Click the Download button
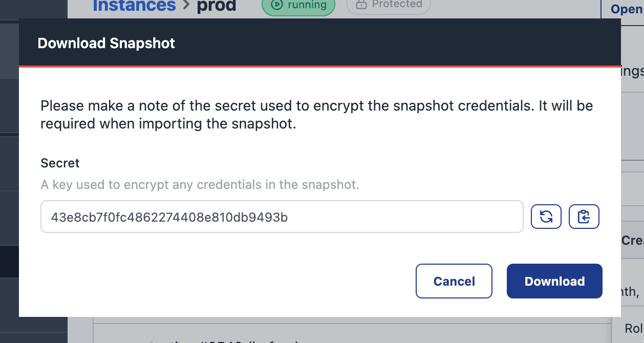 (554, 281)
